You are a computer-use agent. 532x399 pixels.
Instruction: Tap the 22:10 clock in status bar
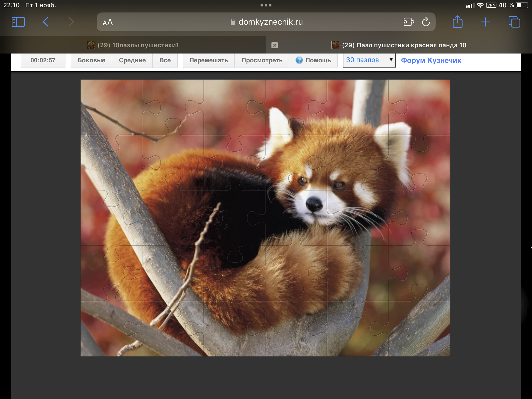point(11,5)
